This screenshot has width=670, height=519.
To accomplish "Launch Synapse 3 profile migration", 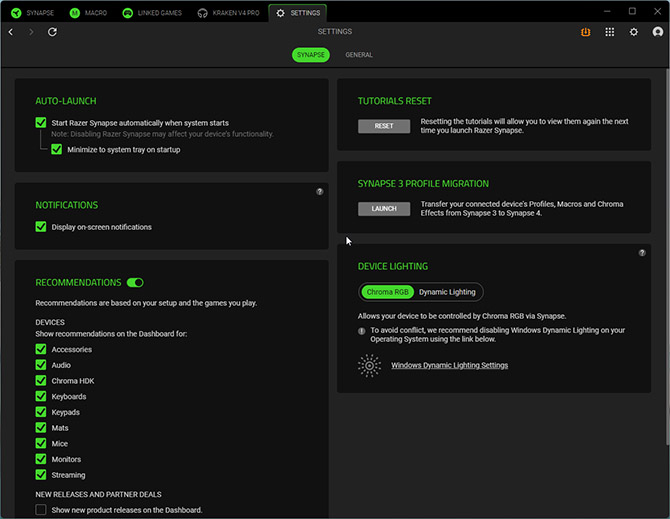I will coord(384,209).
